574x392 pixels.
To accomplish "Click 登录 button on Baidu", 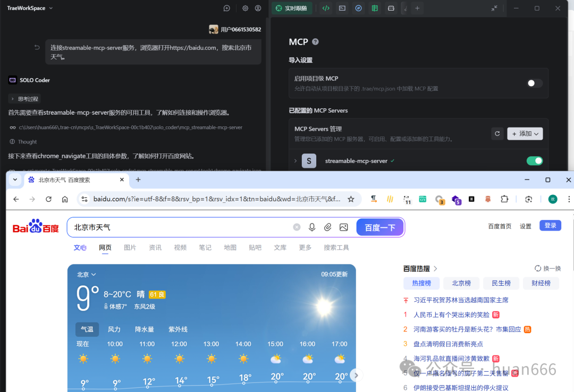I will tap(550, 225).
